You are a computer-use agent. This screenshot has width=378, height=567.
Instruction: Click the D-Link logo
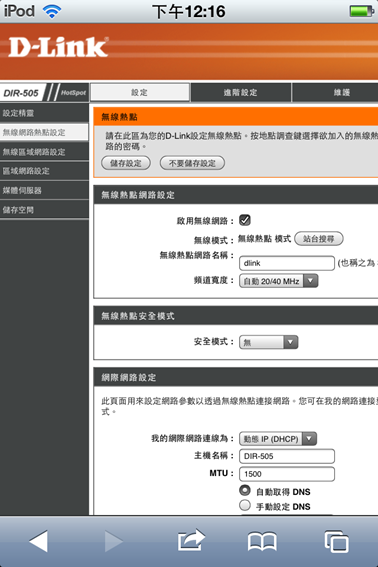coord(58,47)
